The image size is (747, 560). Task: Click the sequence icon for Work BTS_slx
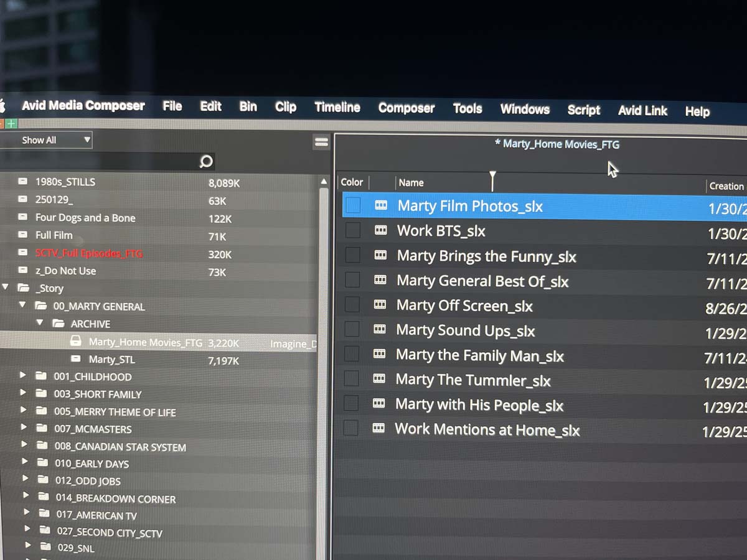tap(380, 230)
